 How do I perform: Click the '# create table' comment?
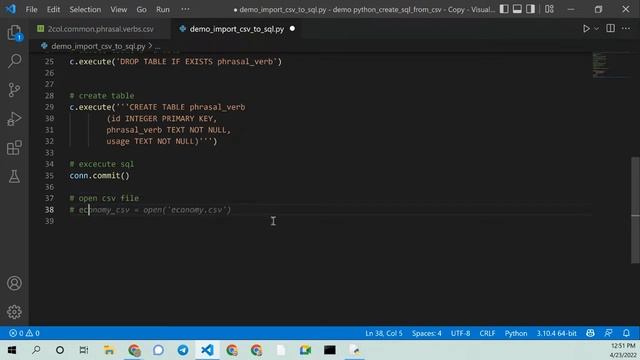click(x=102, y=96)
